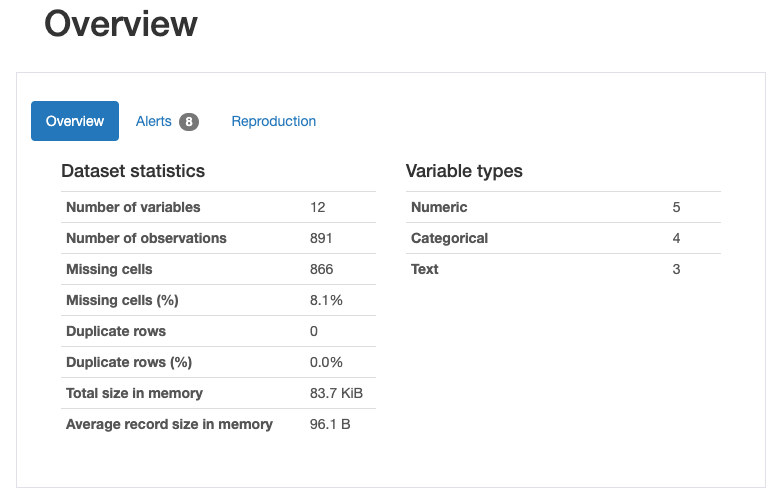Screen dimensions: 778x501
Task: Select the Missing cells row label
Action: 109,269
